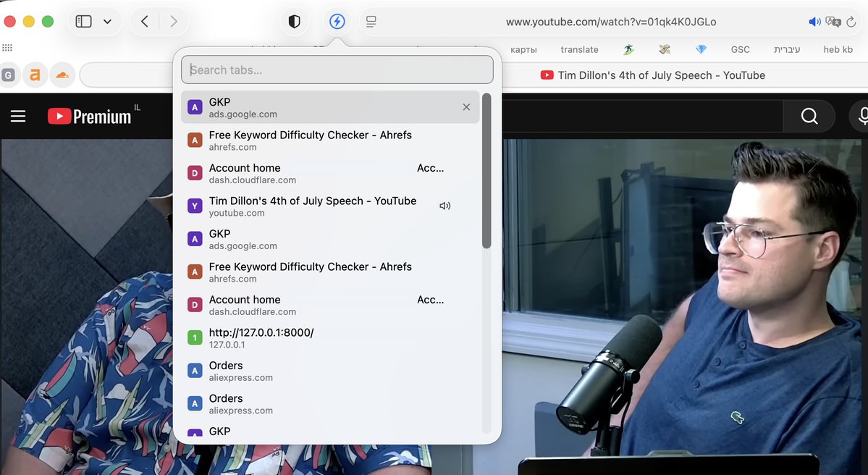Go back to the previous page
The height and width of the screenshot is (475, 868).
[x=145, y=22]
